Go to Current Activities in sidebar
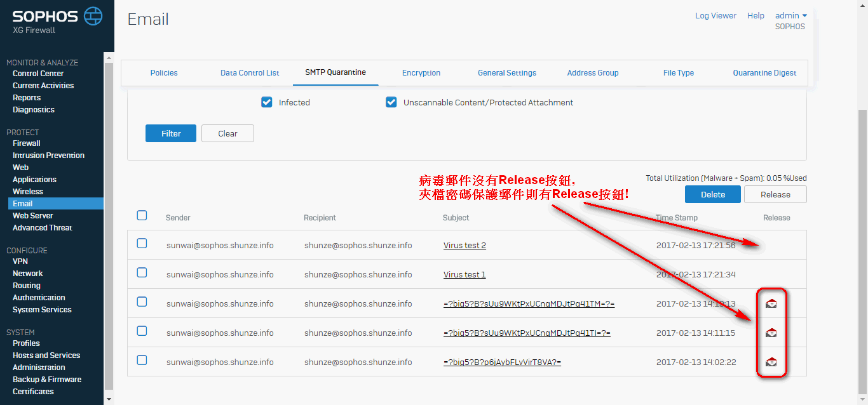 43,86
